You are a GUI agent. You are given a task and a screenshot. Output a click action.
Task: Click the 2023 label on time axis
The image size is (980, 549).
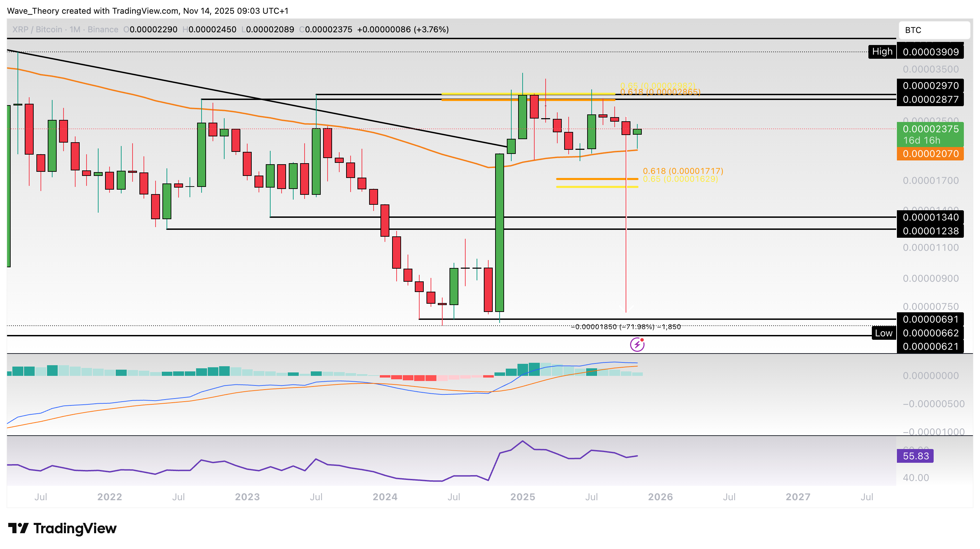click(247, 497)
